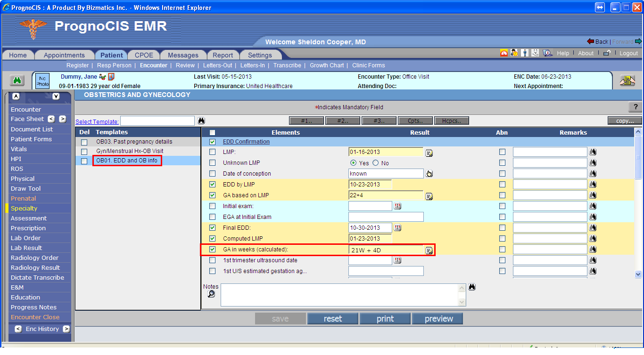Click the sidebar scroll down arrow
This screenshot has height=355, width=644.
click(56, 97)
